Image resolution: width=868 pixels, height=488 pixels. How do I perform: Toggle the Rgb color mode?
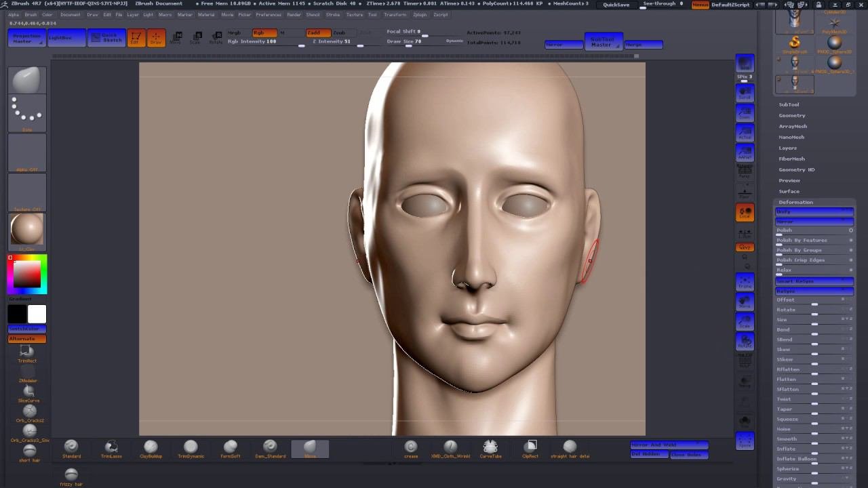click(264, 33)
